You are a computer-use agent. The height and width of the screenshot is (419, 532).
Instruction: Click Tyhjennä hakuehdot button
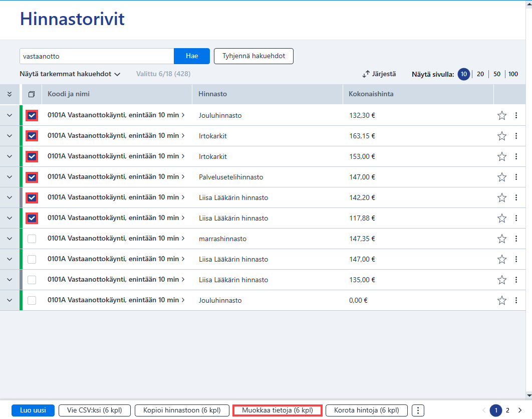click(x=254, y=56)
